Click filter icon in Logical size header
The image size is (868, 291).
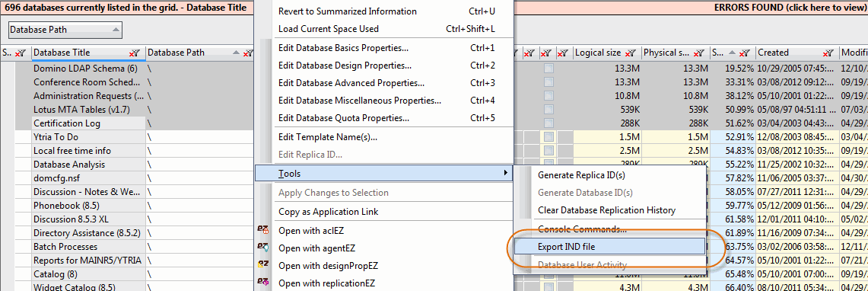pos(631,53)
